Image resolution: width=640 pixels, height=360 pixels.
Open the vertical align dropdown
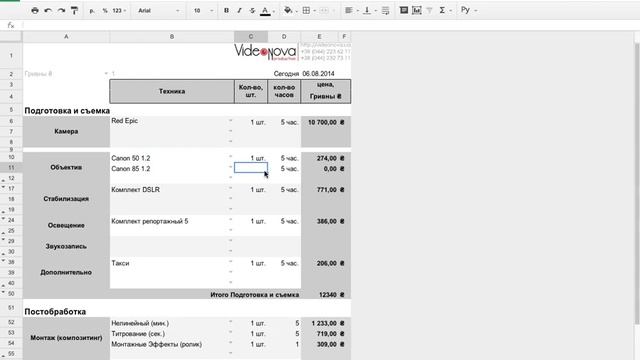369,11
